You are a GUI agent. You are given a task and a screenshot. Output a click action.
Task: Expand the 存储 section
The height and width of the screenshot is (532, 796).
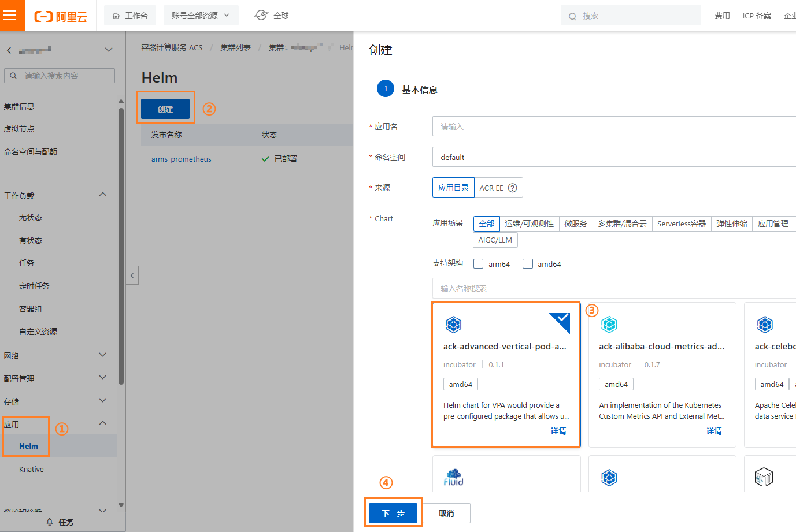[x=103, y=400]
